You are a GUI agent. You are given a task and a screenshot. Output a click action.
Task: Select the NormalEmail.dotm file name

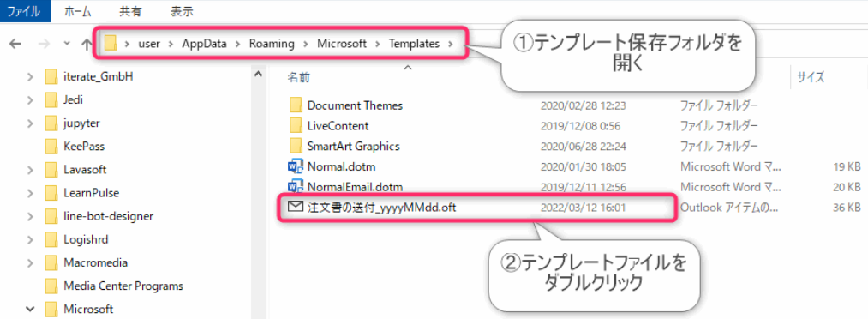355,186
